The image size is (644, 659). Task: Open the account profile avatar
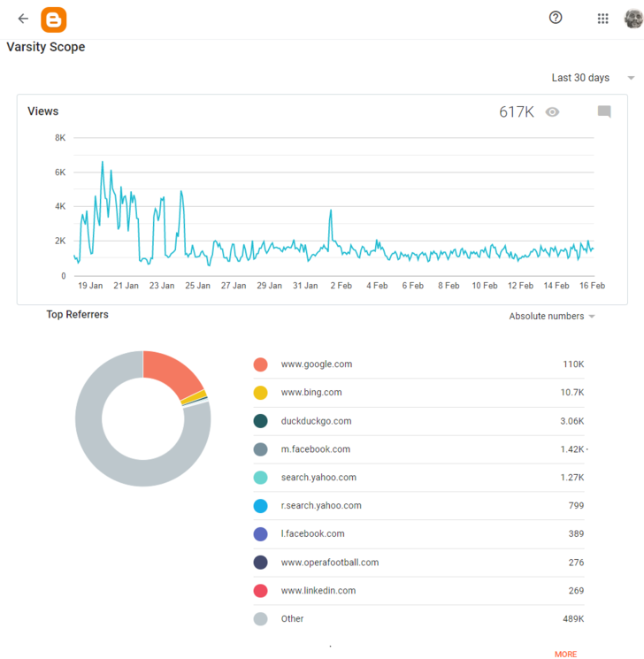(634, 19)
